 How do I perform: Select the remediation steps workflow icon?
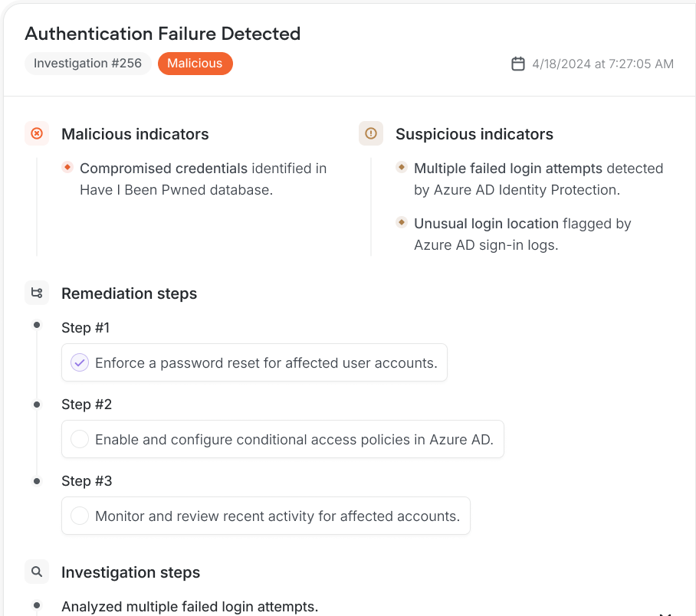[36, 292]
